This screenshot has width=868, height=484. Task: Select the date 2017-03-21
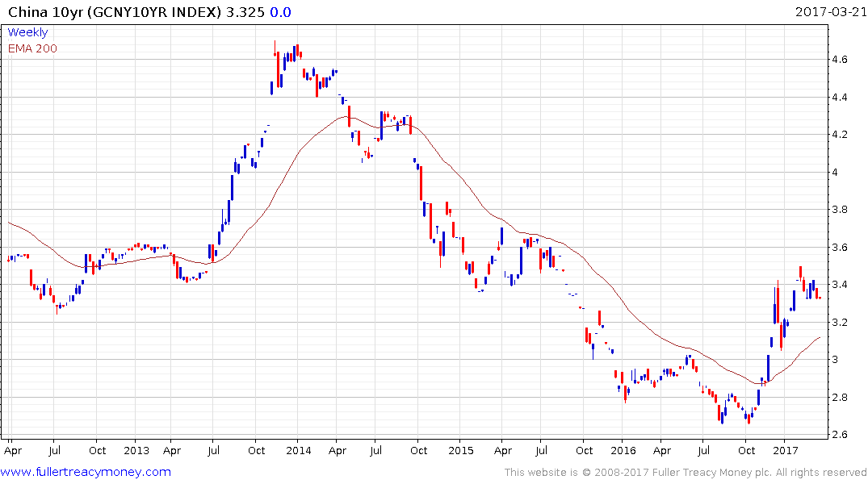tap(830, 11)
